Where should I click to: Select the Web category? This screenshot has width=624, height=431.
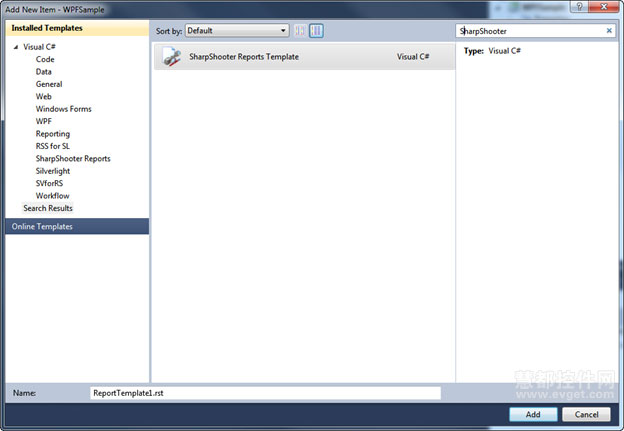(x=43, y=96)
